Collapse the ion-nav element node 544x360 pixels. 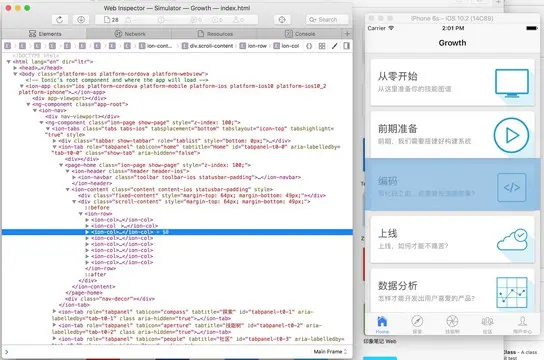coord(35,110)
